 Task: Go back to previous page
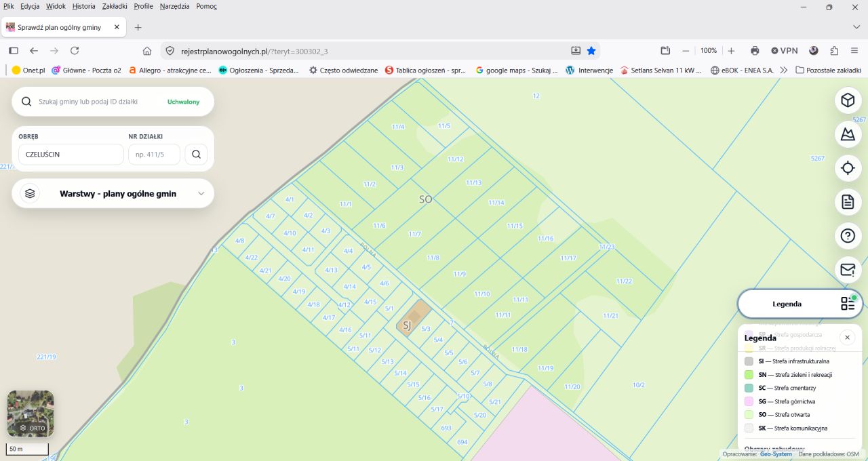[34, 51]
